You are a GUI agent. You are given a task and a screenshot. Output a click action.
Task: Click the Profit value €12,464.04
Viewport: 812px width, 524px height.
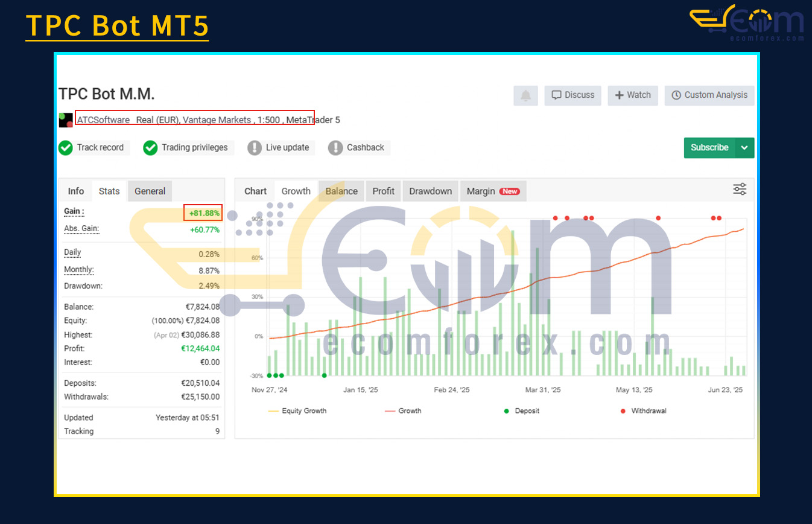[200, 349]
